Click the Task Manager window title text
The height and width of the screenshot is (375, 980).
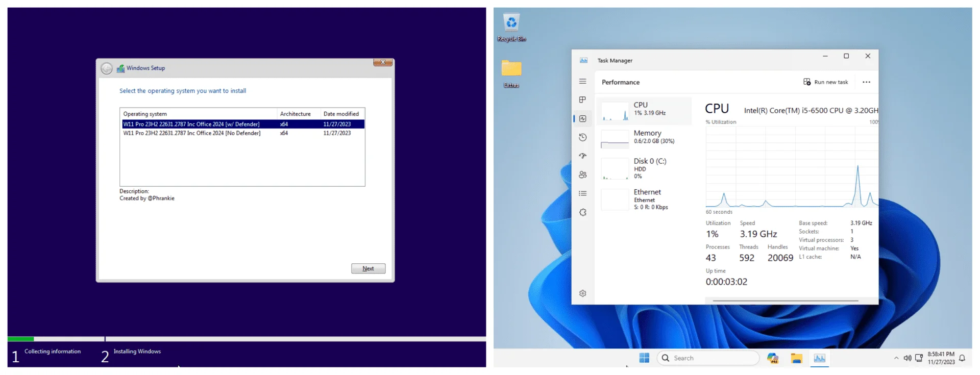pyautogui.click(x=615, y=61)
